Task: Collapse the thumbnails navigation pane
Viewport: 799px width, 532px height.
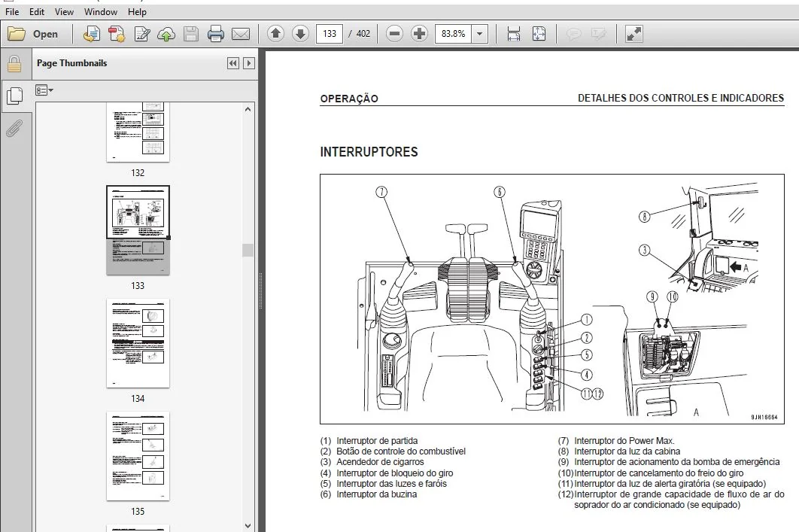Action: click(x=233, y=63)
